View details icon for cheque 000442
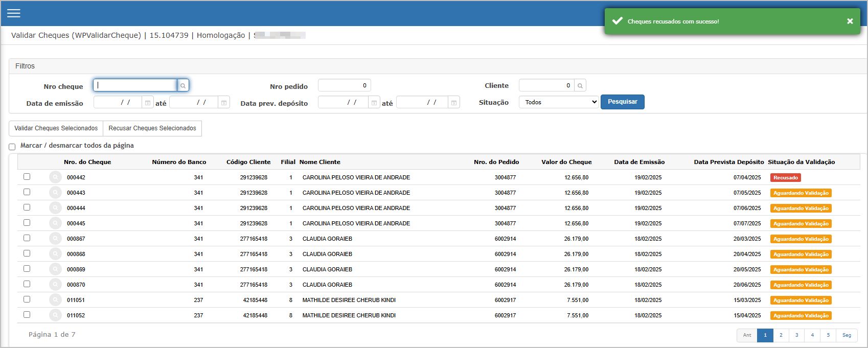The width and height of the screenshot is (868, 348). (55, 177)
